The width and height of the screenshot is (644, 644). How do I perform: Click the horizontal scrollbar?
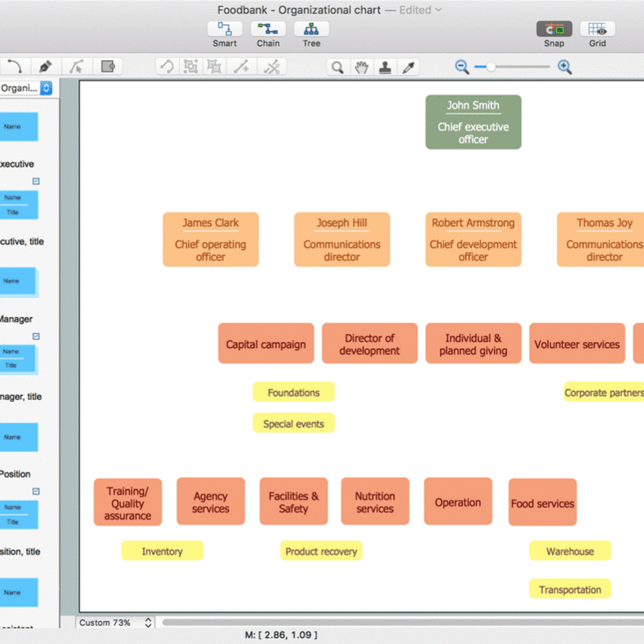(x=402, y=622)
